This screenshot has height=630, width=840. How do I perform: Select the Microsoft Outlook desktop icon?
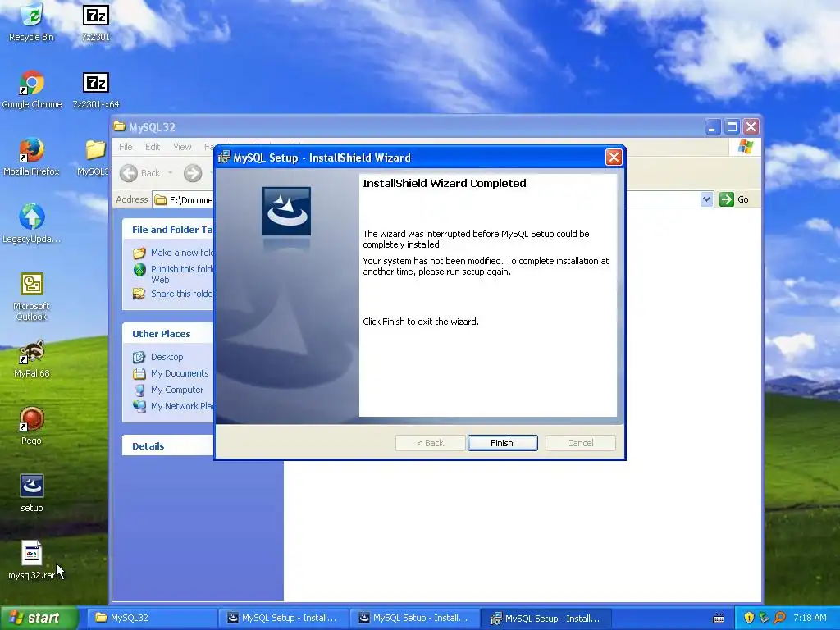click(x=32, y=296)
